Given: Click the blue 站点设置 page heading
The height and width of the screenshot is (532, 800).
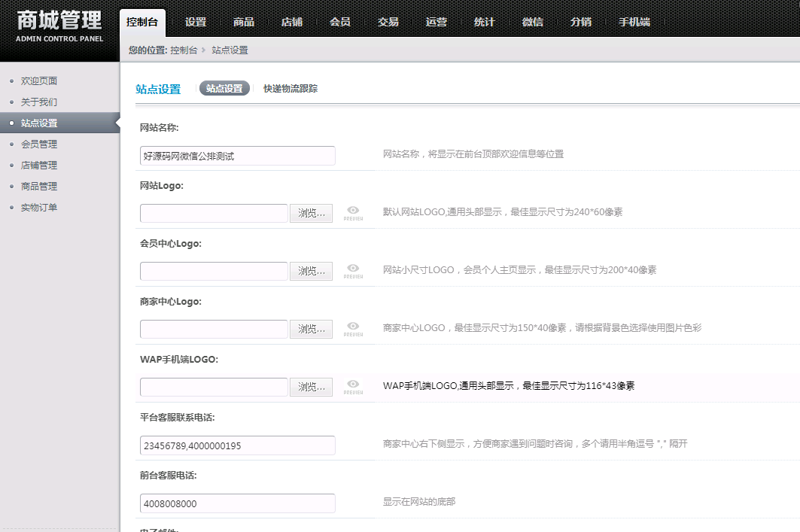Looking at the screenshot, I should coord(158,90).
